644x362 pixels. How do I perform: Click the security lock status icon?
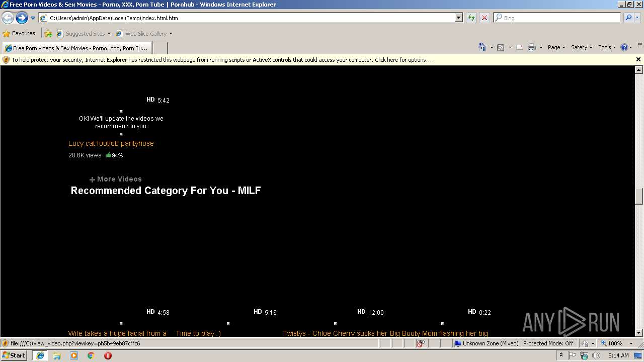tap(585, 343)
